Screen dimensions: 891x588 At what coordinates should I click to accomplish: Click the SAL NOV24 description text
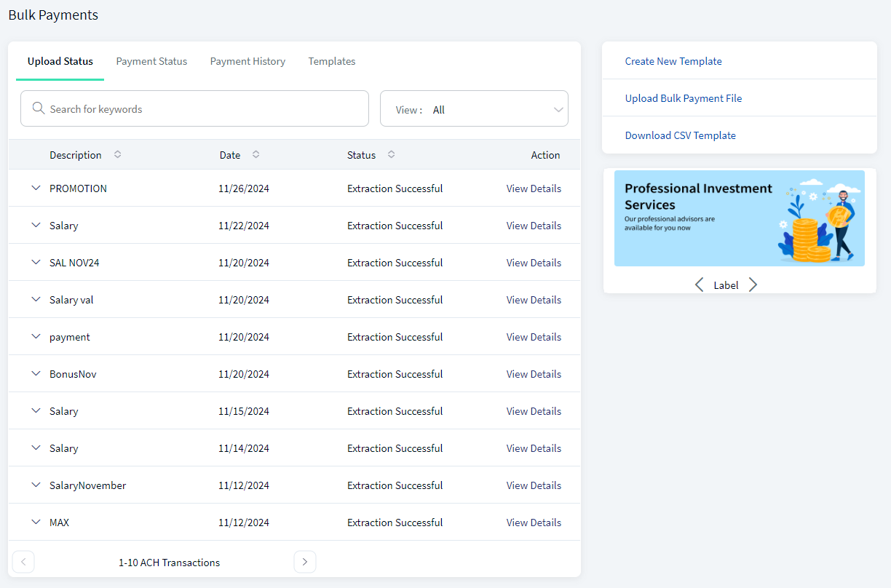click(x=74, y=263)
